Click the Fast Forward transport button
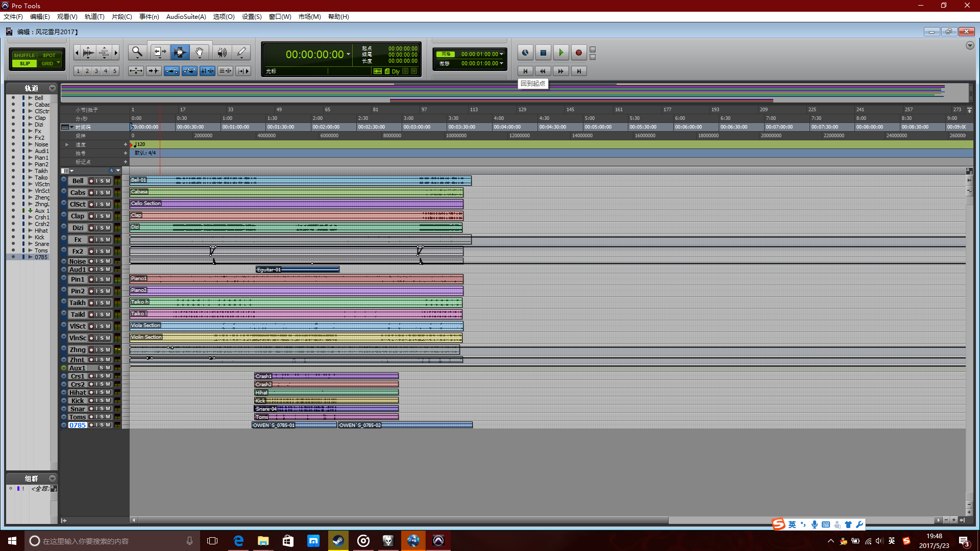 point(561,71)
